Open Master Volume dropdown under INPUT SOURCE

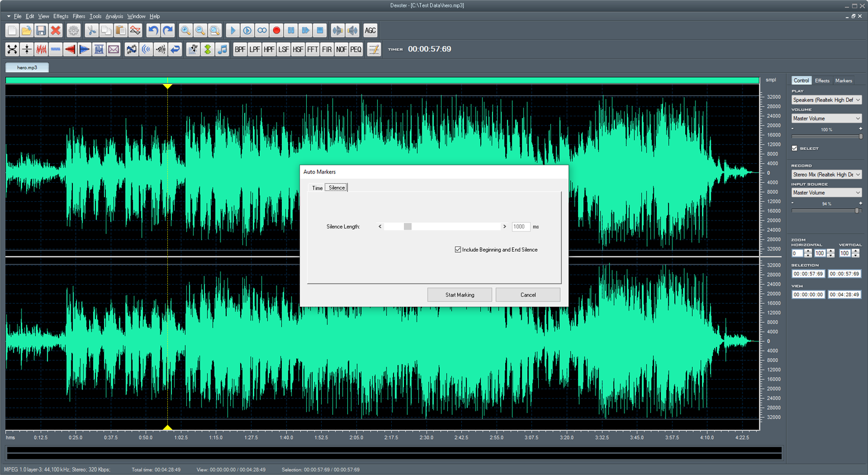826,193
